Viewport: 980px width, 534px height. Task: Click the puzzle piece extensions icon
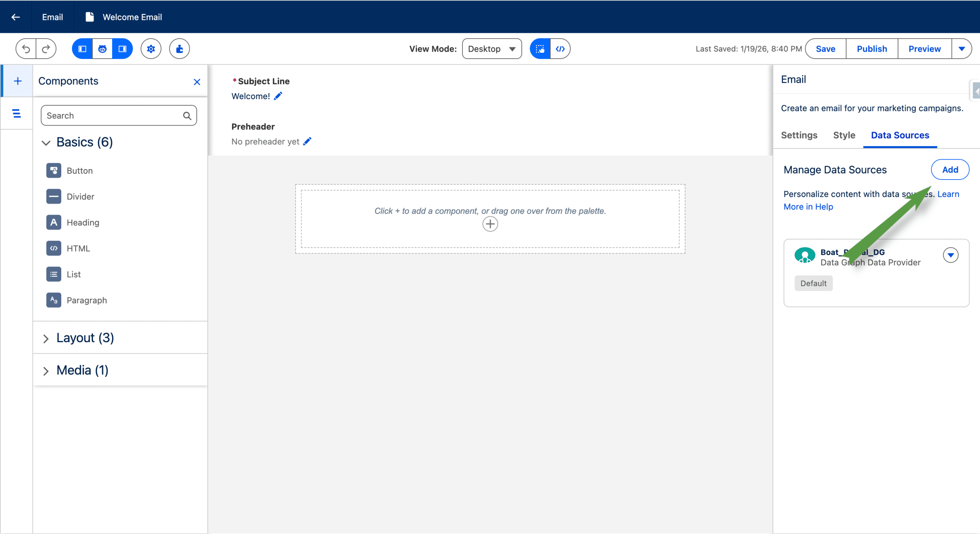click(180, 49)
